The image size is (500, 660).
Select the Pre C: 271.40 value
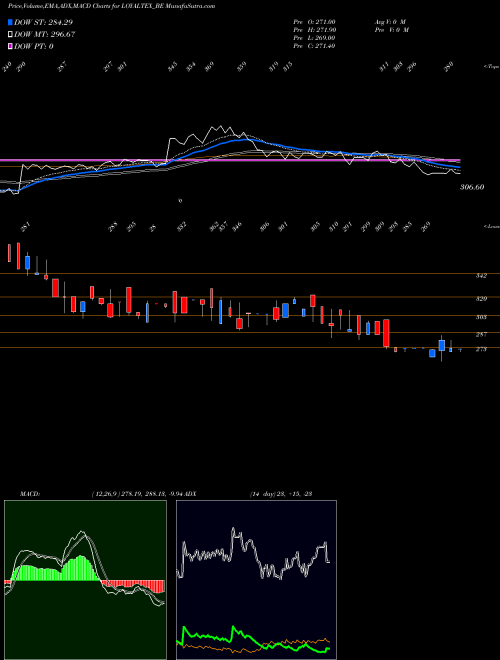coord(314,46)
